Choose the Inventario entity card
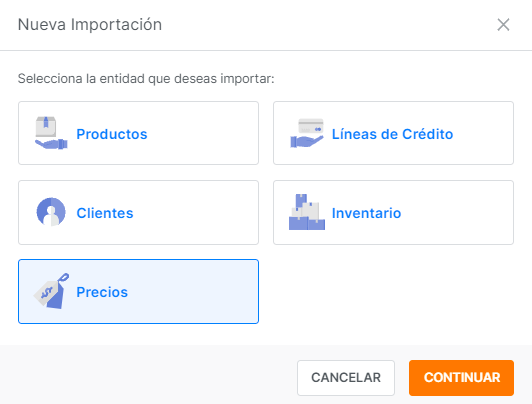Screen dimensions: 532x404 [x=394, y=212]
